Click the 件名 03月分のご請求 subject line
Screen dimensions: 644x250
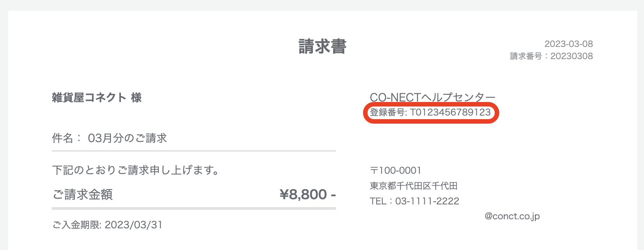(x=110, y=138)
